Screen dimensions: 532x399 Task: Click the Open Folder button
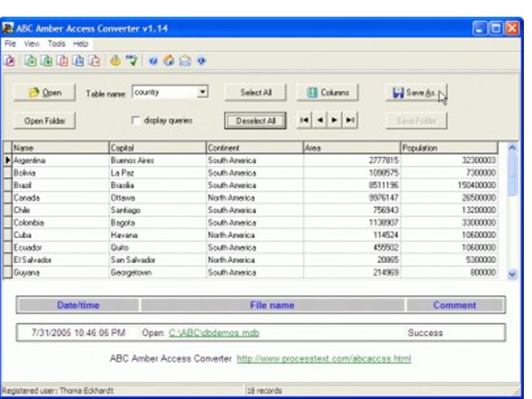44,121
